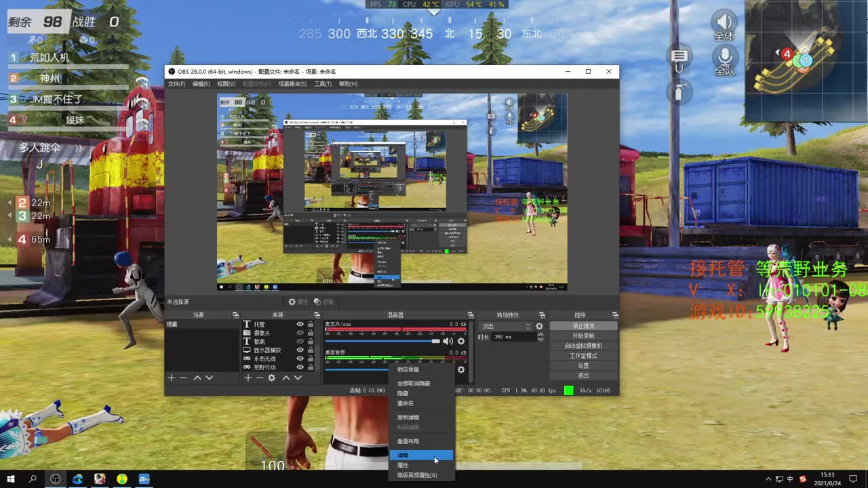The image size is (868, 488).
Task: Toggle the lock on the 永劫无间 source
Action: coord(311,359)
